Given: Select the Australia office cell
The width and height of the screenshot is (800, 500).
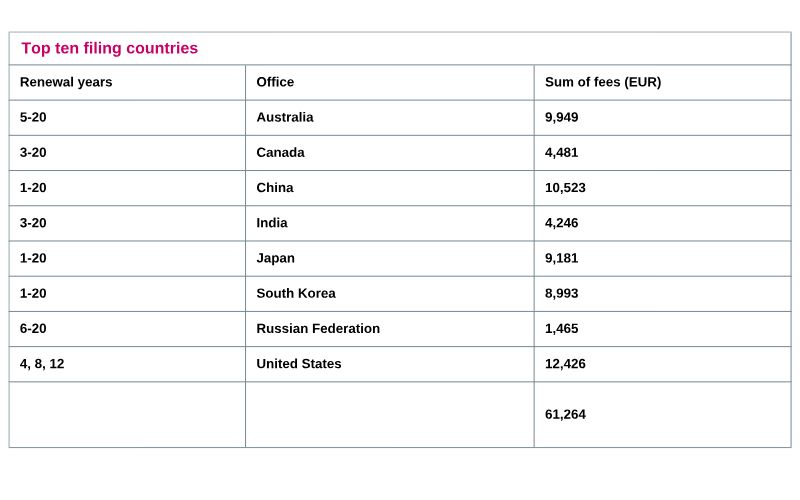Looking at the screenshot, I should coord(285,117).
